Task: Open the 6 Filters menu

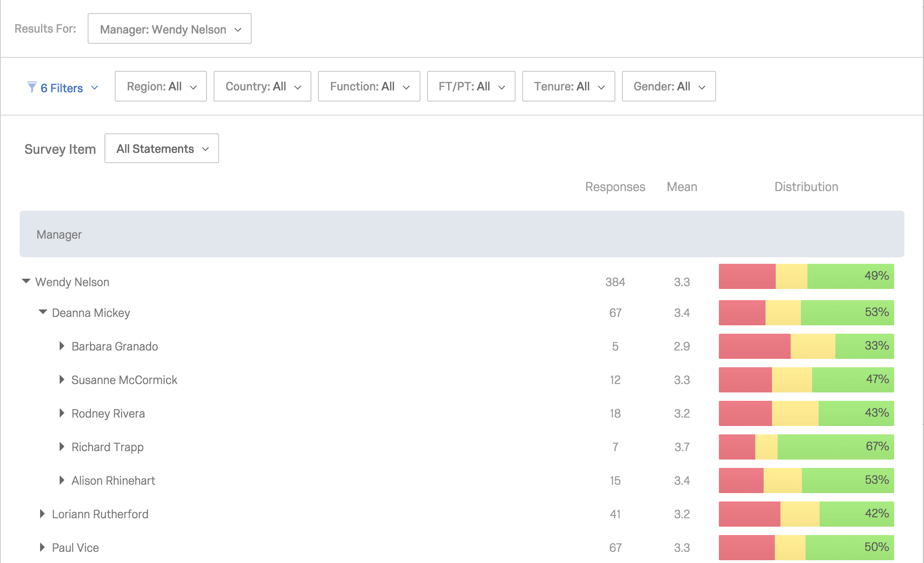Action: click(62, 88)
